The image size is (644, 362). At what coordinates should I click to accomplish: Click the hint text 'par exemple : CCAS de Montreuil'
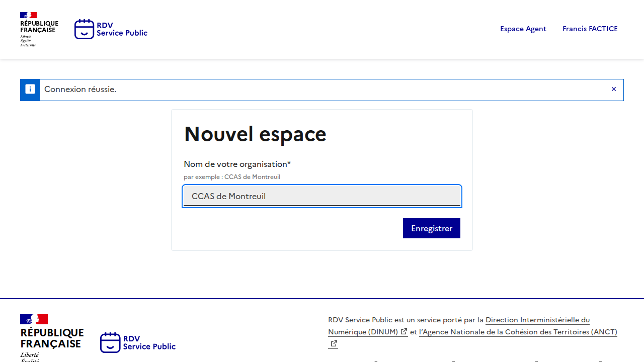[232, 177]
